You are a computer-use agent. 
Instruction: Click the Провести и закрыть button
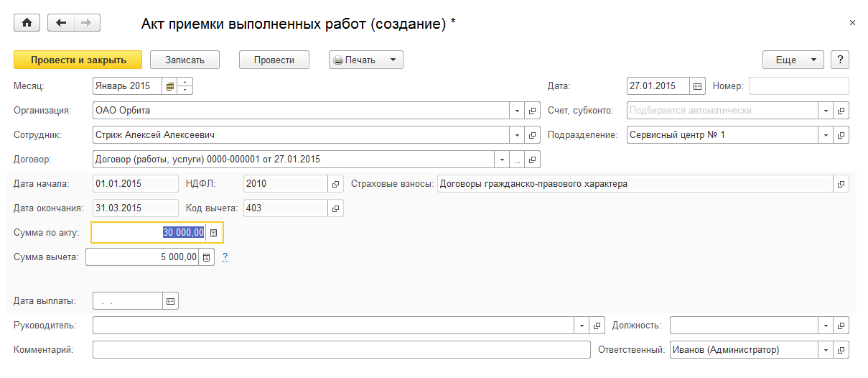pos(78,60)
